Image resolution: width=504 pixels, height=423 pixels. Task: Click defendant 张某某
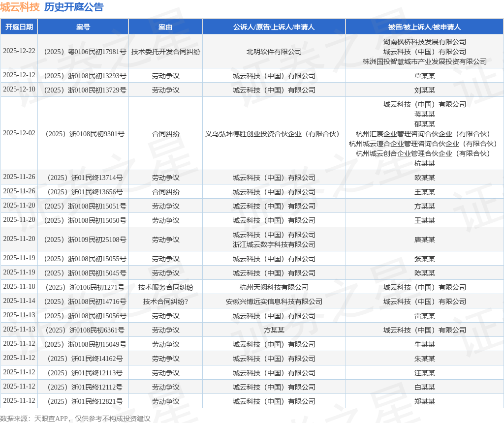(x=425, y=259)
